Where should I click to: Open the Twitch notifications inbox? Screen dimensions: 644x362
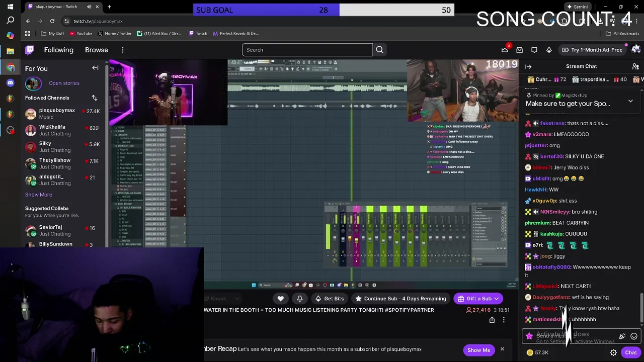click(x=520, y=50)
